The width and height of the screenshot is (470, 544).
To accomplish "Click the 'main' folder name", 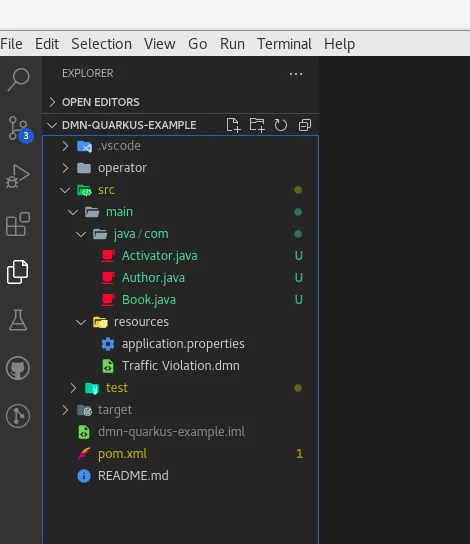I will click(119, 212).
